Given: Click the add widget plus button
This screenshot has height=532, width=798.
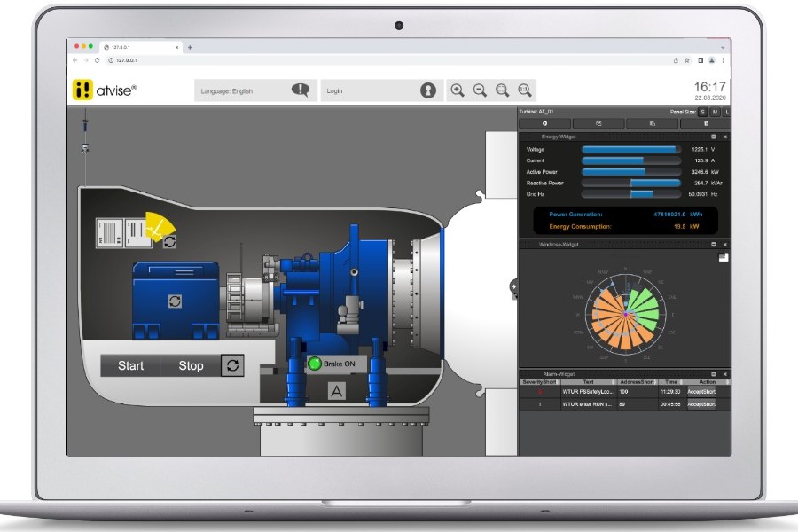Looking at the screenshot, I should tap(544, 123).
